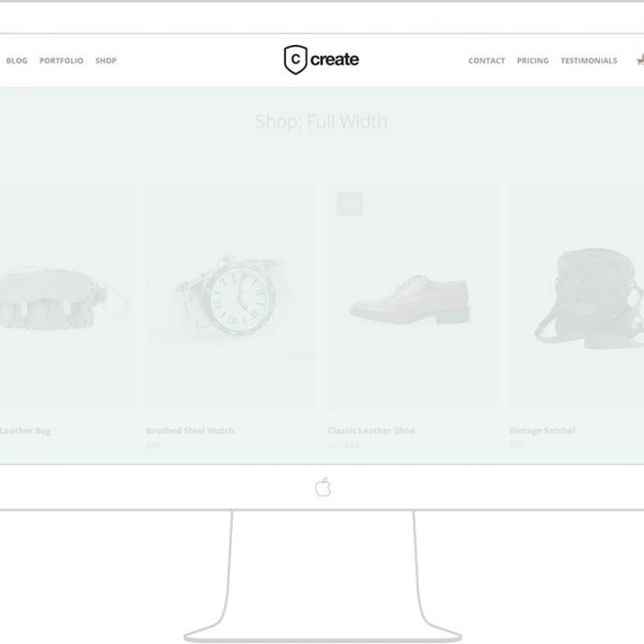The width and height of the screenshot is (644, 644).
Task: Click the Brushed Steel Watch title
Action: (x=190, y=431)
